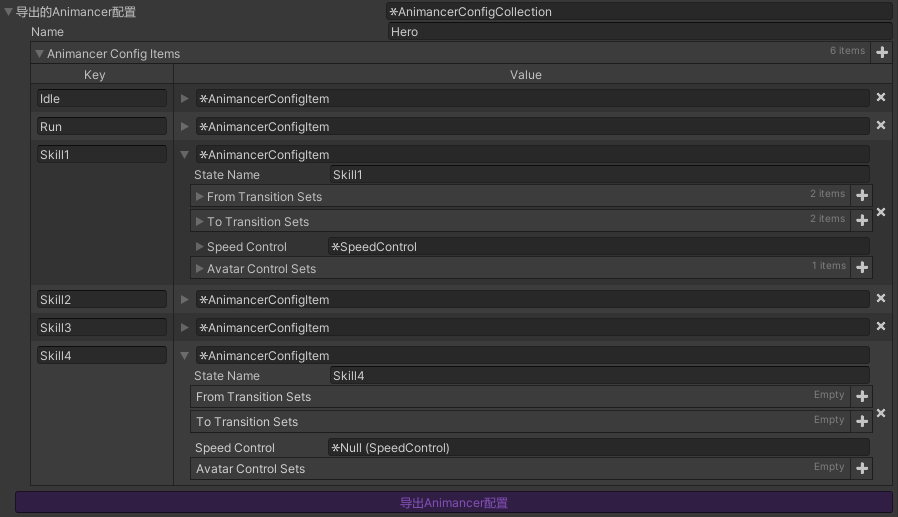Add new Animancer Config Items entry
The width and height of the screenshot is (898, 517).
coord(882,53)
